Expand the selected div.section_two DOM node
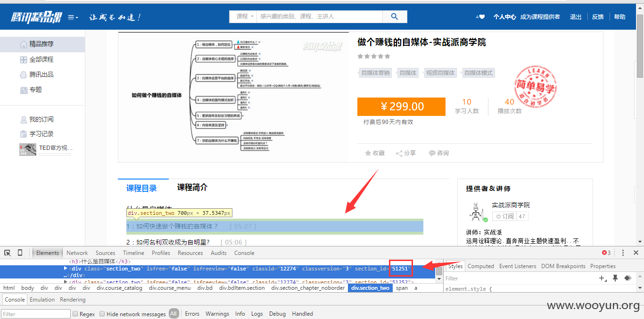Viewport: 644px width, 319px height. pyautogui.click(x=66, y=268)
